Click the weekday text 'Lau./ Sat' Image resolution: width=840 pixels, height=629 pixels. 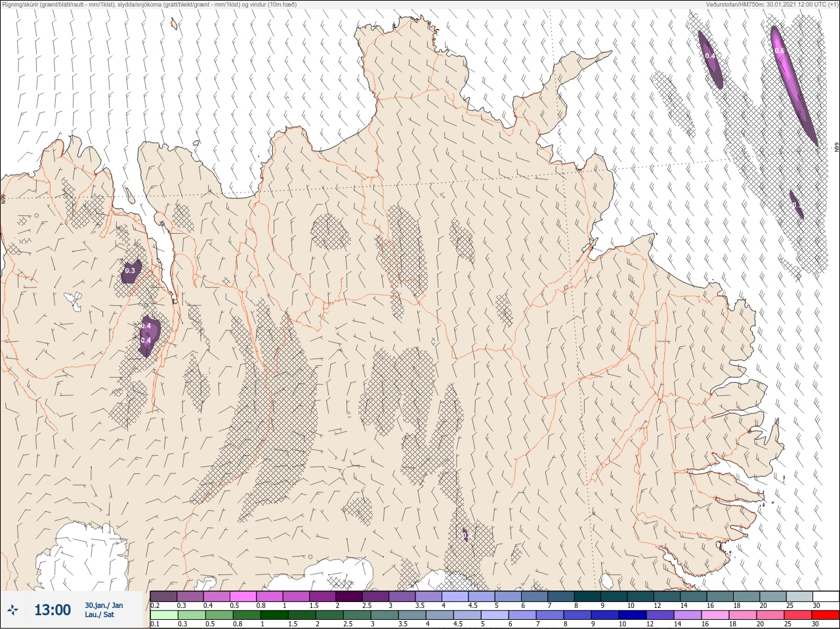pos(99,615)
